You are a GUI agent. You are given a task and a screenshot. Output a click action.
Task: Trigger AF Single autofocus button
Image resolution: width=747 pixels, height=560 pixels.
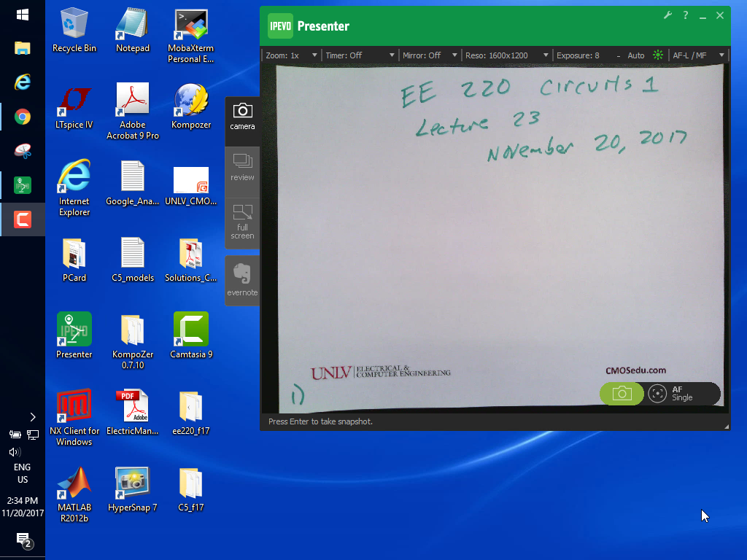tap(682, 394)
